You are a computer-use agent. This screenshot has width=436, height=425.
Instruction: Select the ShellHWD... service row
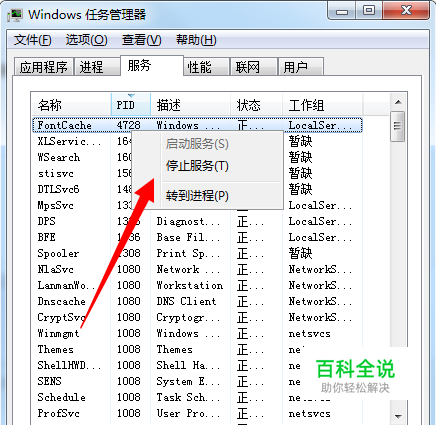197,365
